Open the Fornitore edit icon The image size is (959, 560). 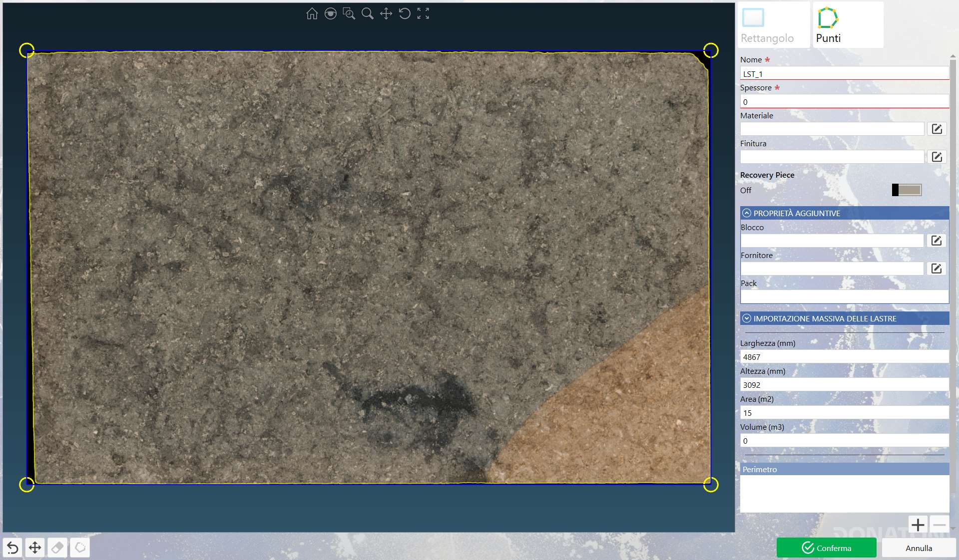[x=936, y=269]
